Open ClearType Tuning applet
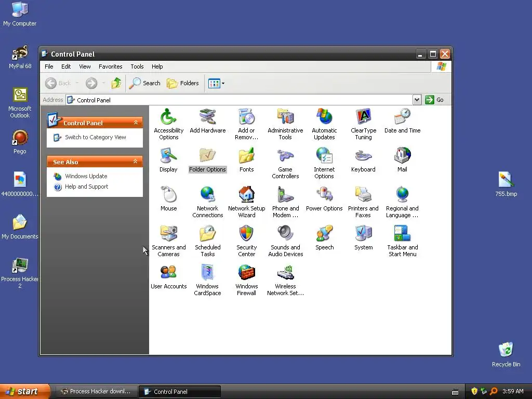This screenshot has height=399, width=532. pos(363,117)
